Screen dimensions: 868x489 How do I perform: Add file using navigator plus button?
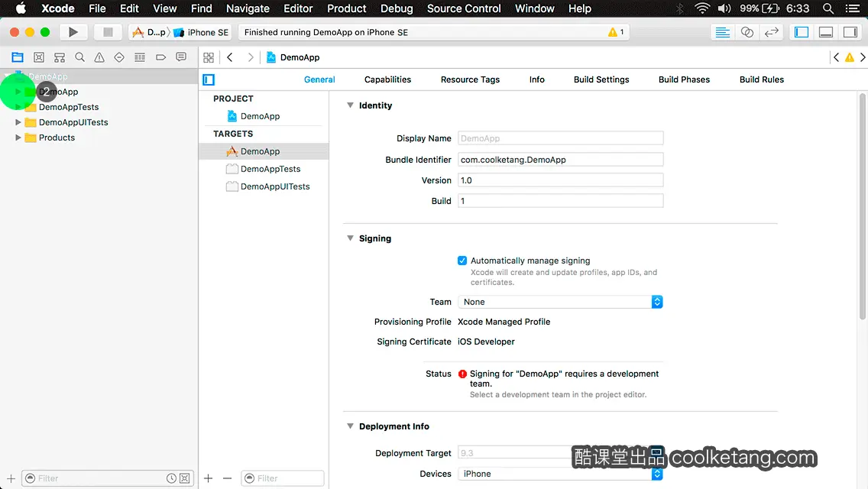click(11, 478)
